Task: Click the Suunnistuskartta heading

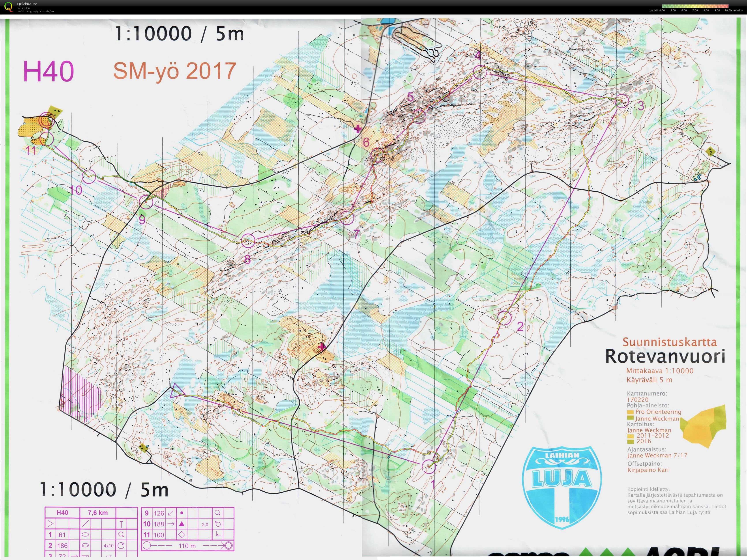Action: (x=669, y=342)
